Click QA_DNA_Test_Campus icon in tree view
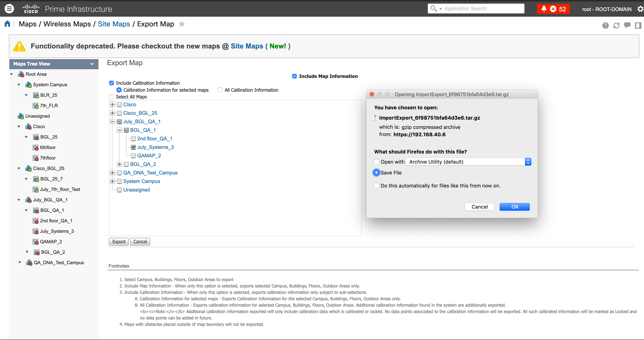Viewport: 644px width, 340px height. coord(29,262)
